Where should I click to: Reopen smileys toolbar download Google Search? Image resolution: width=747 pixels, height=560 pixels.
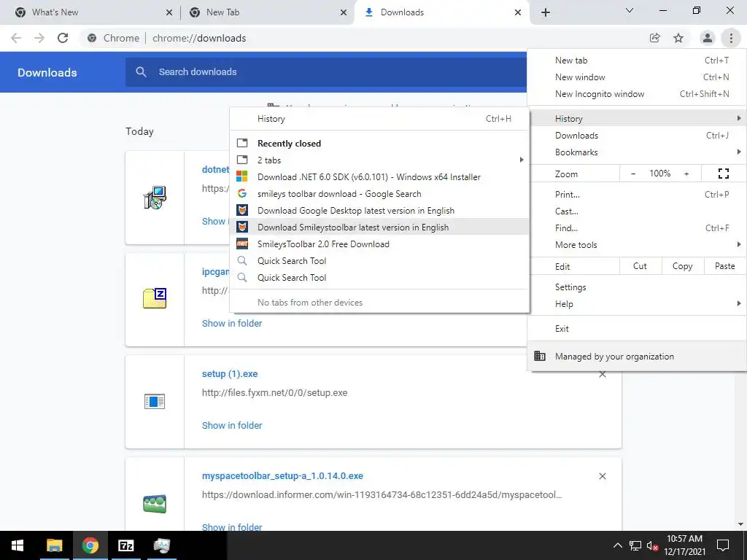[x=379, y=194]
